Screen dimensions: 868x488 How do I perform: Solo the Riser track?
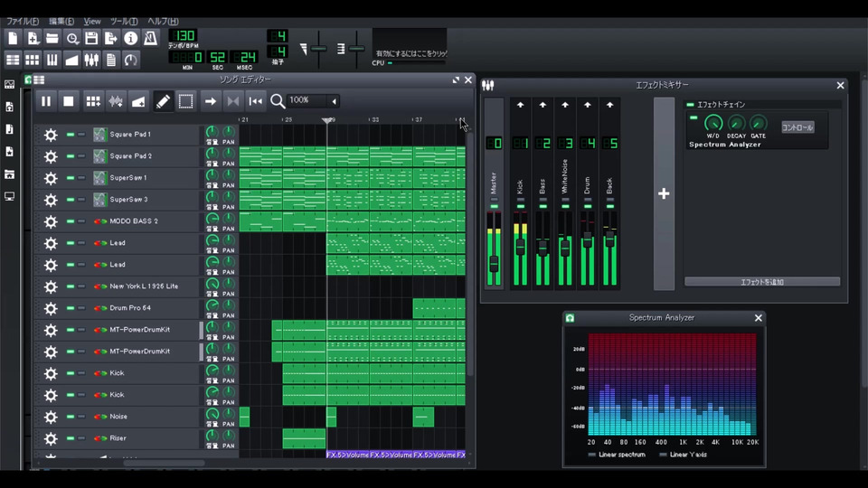(x=81, y=438)
